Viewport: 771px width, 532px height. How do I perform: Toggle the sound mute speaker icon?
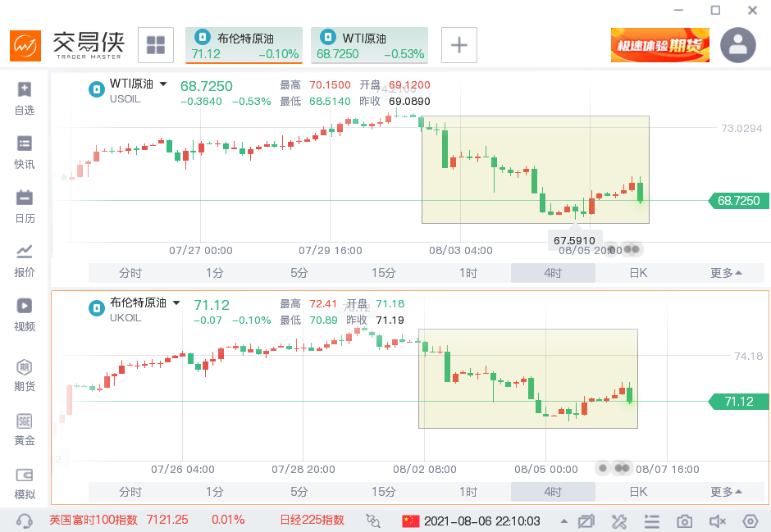pos(718,521)
